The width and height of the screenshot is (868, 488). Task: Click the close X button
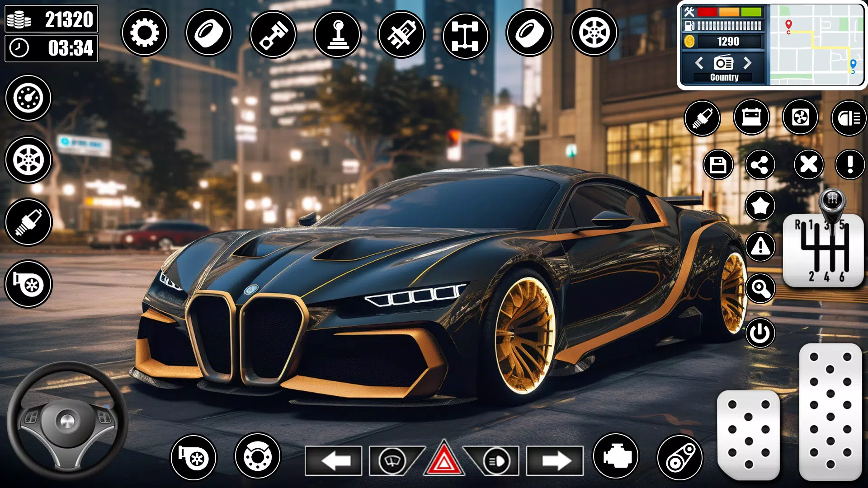pyautogui.click(x=808, y=164)
